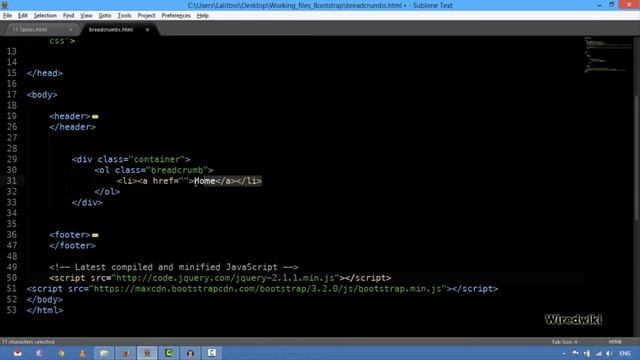Open VLC media player from the taskbar
The width and height of the screenshot is (640, 360).
click(x=82, y=353)
